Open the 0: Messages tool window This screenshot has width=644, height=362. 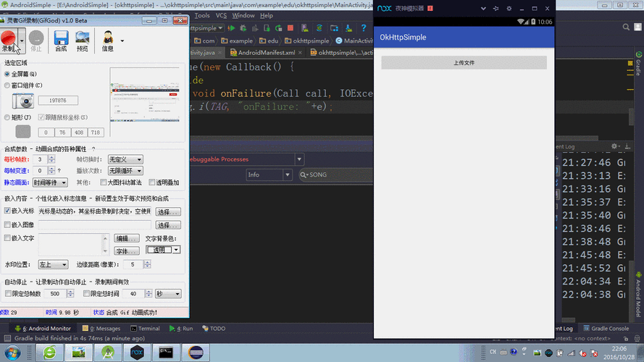101,329
